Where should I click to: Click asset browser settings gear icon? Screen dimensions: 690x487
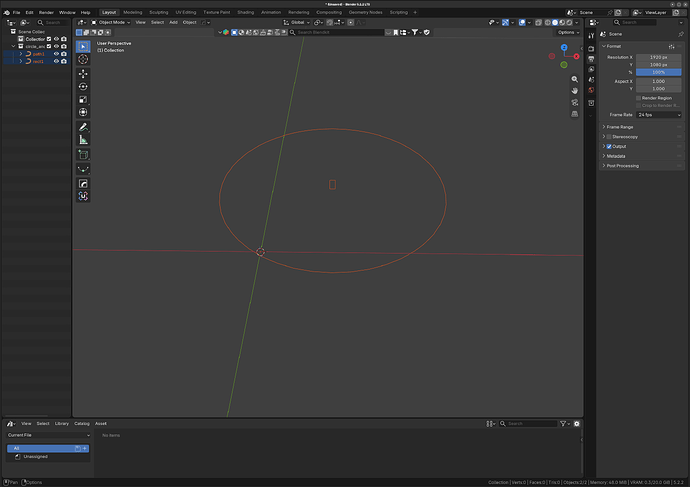pyautogui.click(x=577, y=424)
